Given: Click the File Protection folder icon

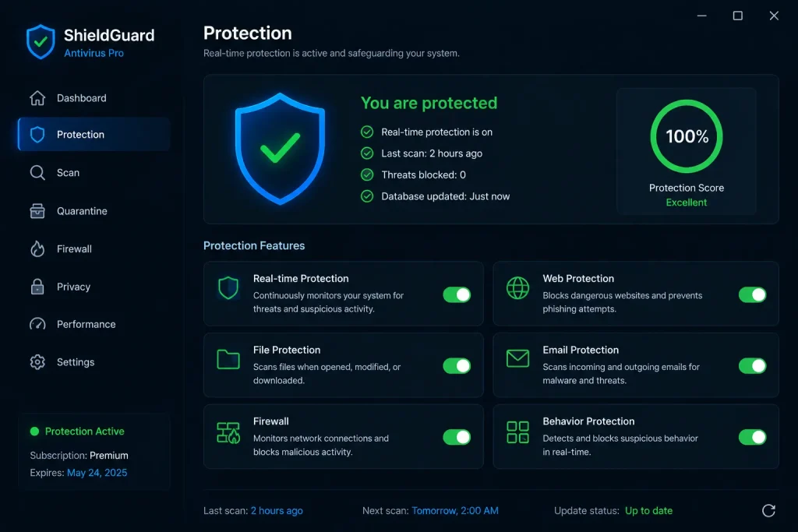Looking at the screenshot, I should click(228, 359).
